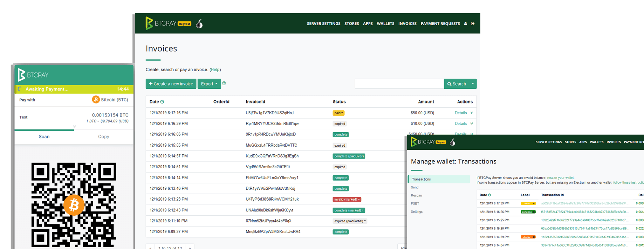Image resolution: width=644 pixels, height=249 pixels.
Task: Click invoice ID KudD9xGQFaVRnDS3g3EgSh
Action: point(272,156)
